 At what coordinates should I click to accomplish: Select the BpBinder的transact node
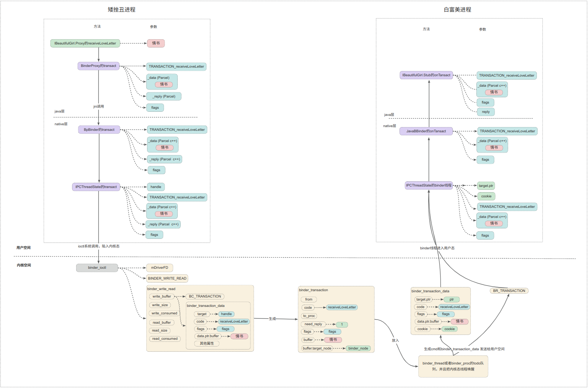[99, 130]
